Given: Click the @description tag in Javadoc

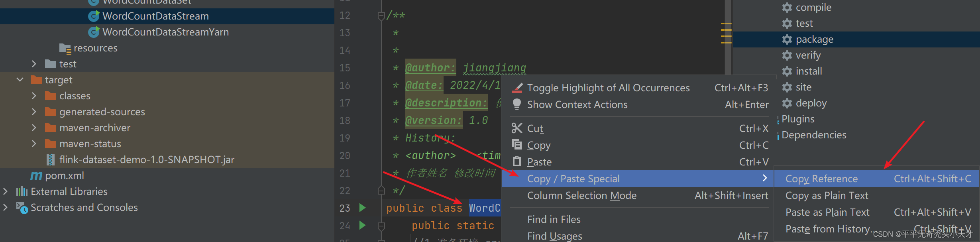Looking at the screenshot, I should pyautogui.click(x=446, y=103).
